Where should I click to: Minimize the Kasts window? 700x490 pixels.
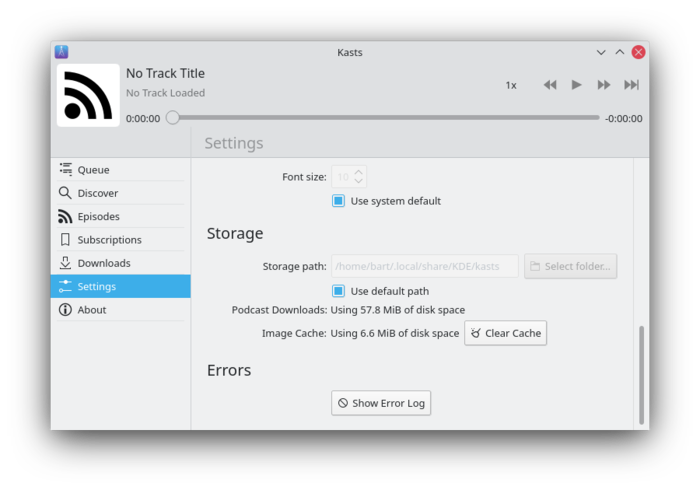(601, 52)
